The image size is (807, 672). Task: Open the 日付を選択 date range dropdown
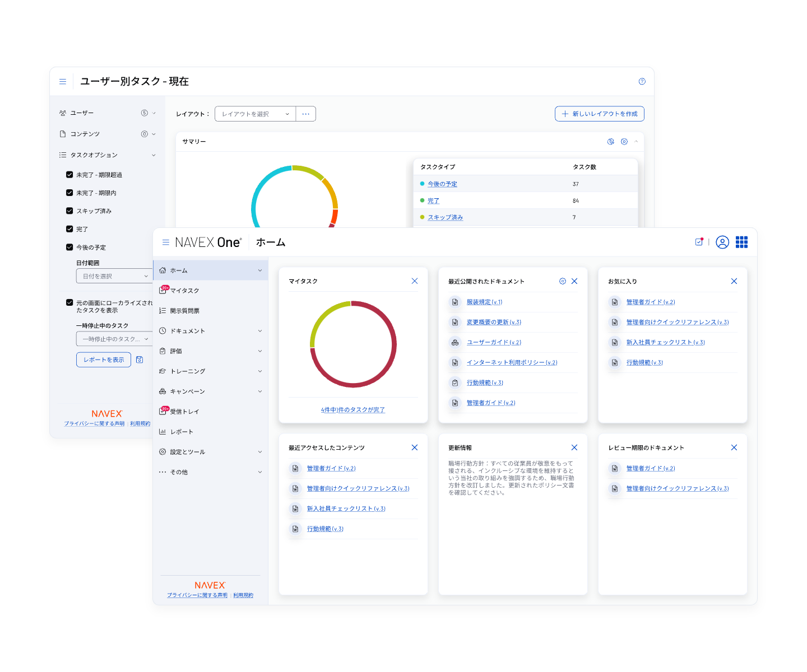click(x=114, y=276)
